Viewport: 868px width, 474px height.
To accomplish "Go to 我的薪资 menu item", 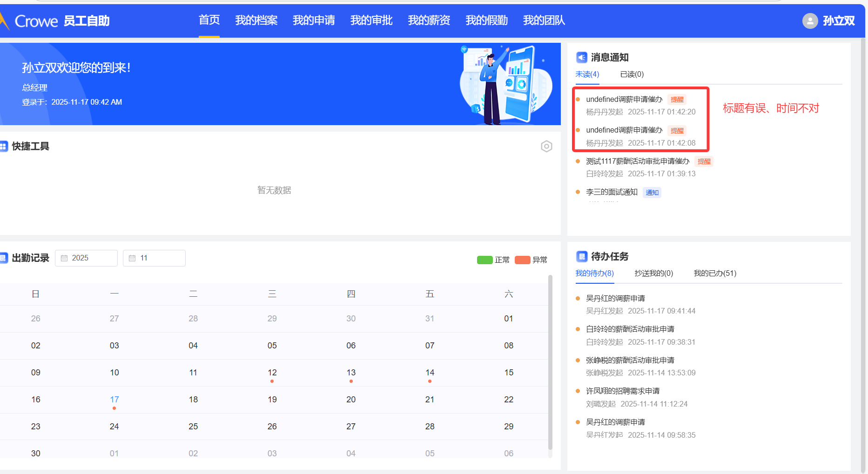I will pyautogui.click(x=429, y=20).
